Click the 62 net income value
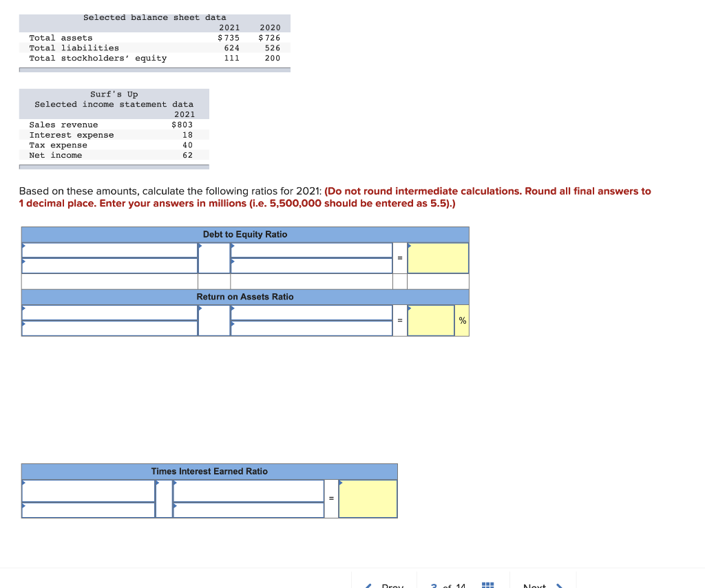 pyautogui.click(x=187, y=155)
